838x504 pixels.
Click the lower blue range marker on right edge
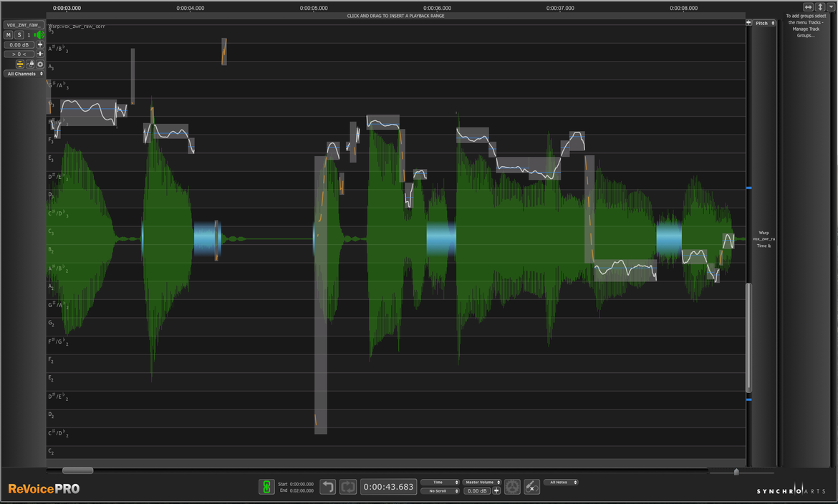pyautogui.click(x=748, y=399)
